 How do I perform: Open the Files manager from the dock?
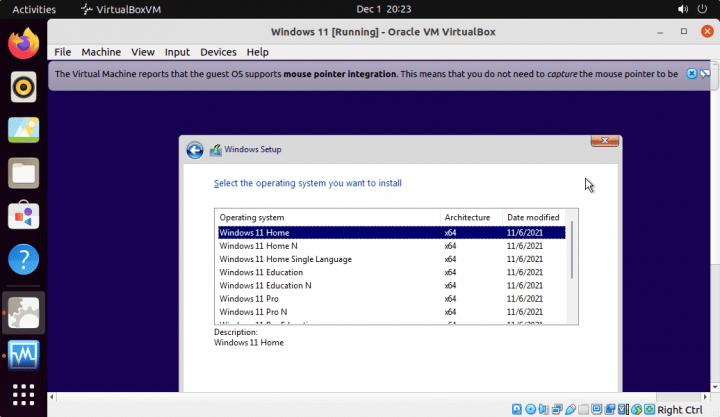(23, 173)
